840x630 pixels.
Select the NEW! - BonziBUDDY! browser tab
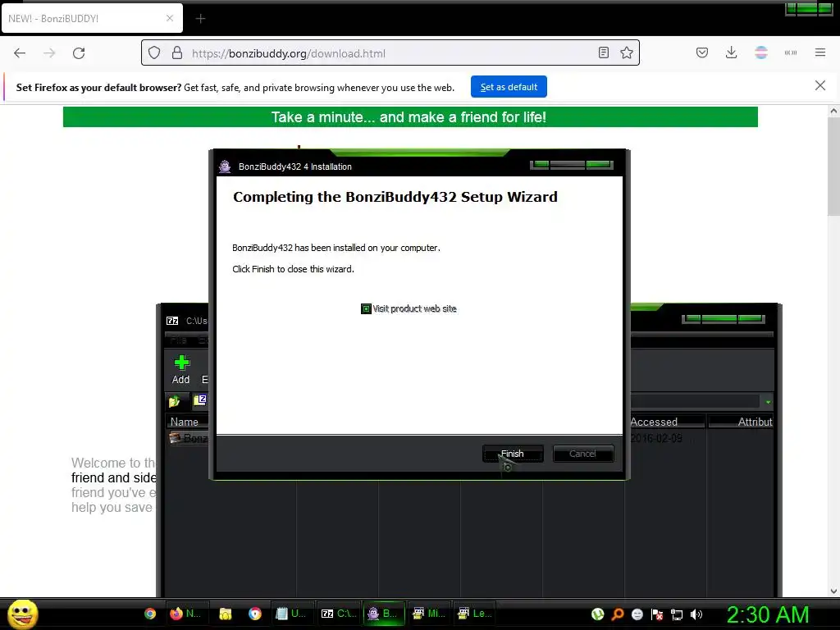92,18
